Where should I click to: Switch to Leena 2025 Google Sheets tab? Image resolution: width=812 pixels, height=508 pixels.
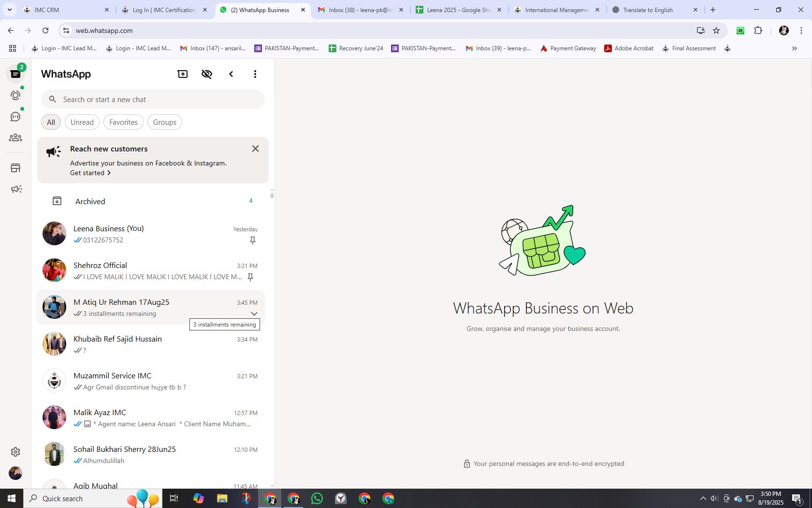pyautogui.click(x=459, y=10)
